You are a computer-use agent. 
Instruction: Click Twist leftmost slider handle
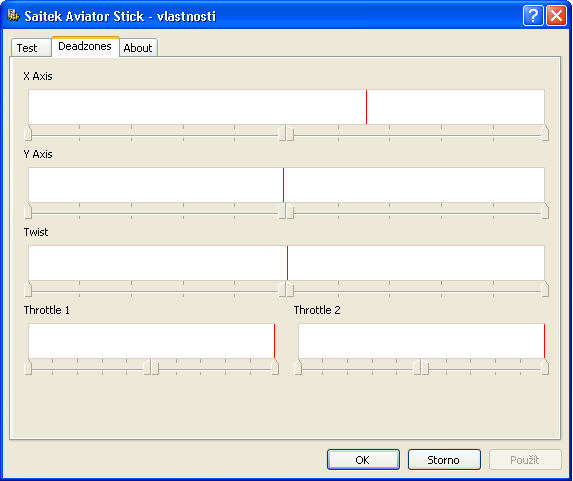coord(28,289)
